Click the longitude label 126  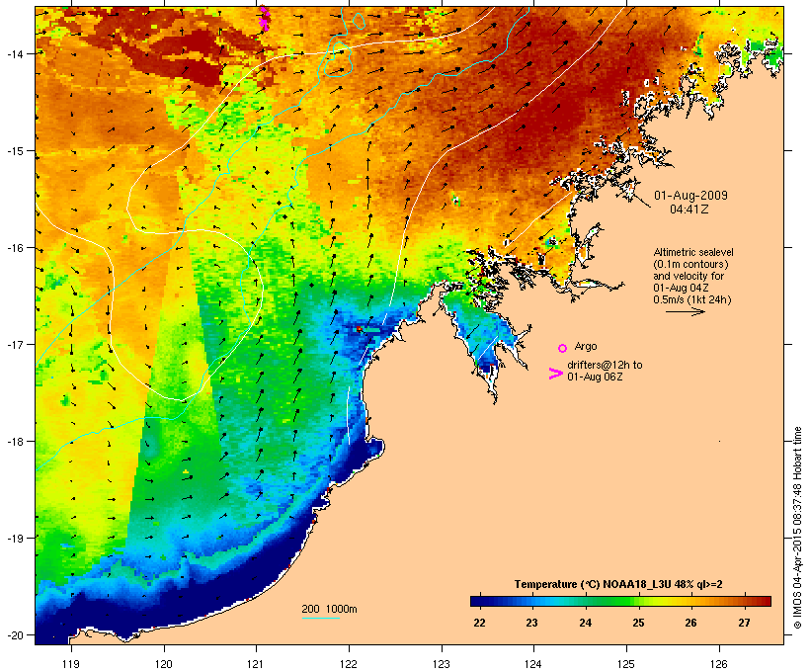pos(718,664)
